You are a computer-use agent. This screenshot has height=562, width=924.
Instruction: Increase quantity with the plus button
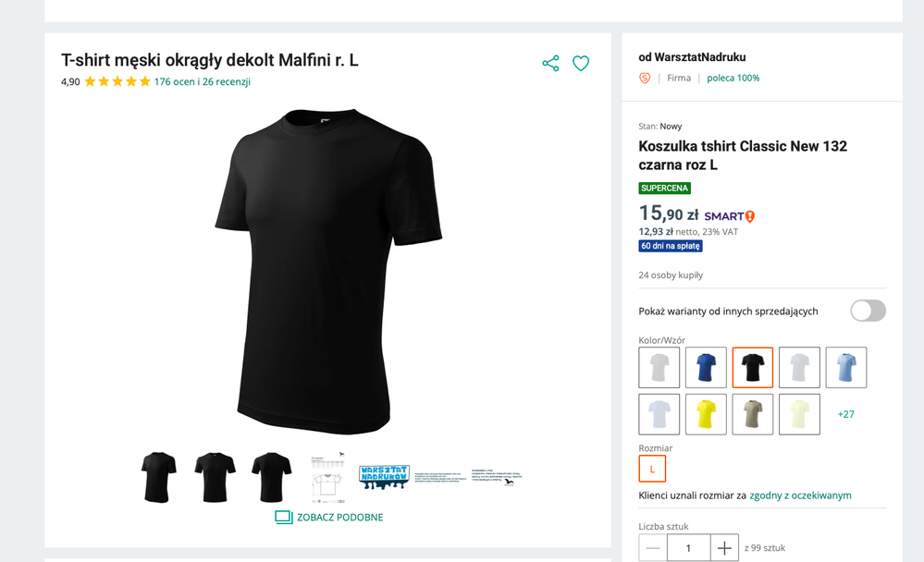click(724, 548)
